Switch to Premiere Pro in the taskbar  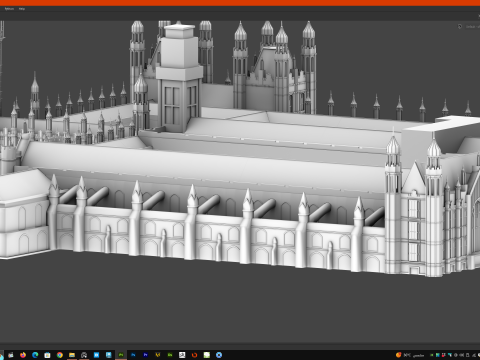(145, 355)
